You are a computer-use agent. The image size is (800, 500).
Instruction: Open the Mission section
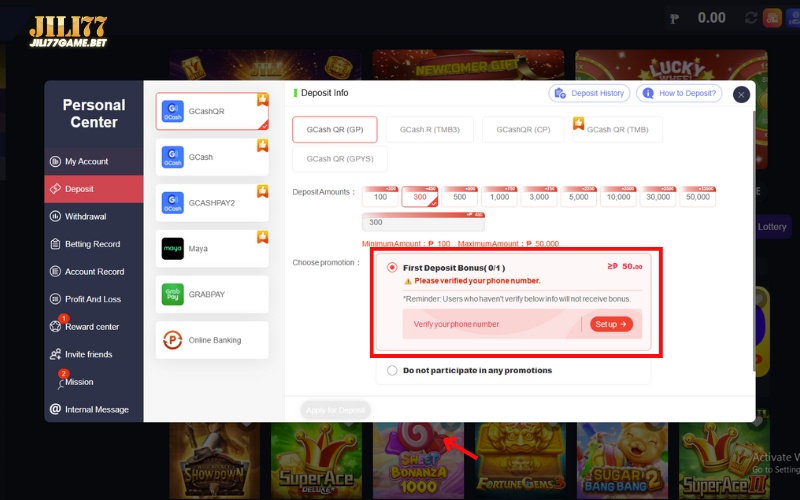[x=94, y=382]
